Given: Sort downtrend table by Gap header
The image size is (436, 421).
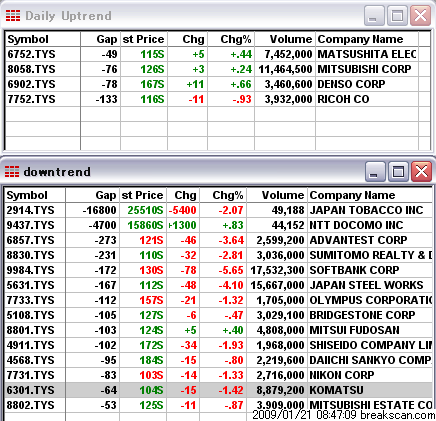Looking at the screenshot, I should [92, 195].
